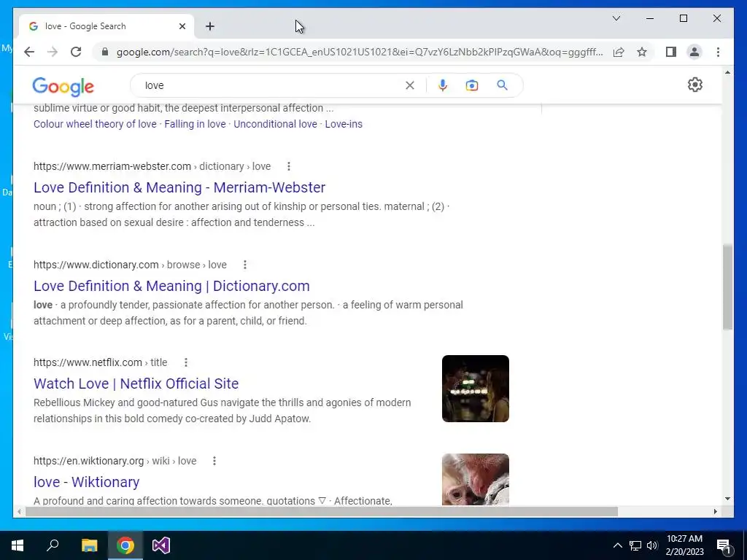Click the Google search input field
Viewport: 747px width, 560px height.
click(271, 85)
